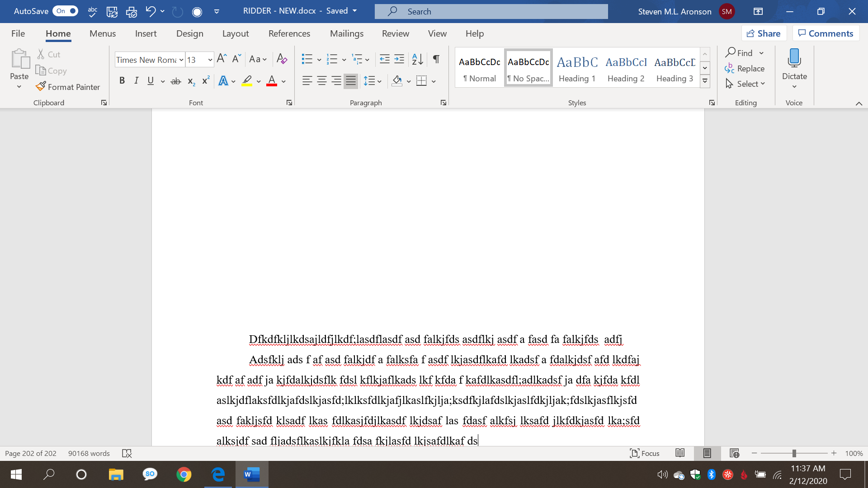The image size is (868, 488).
Task: Open the font name dropdown
Action: (x=181, y=60)
